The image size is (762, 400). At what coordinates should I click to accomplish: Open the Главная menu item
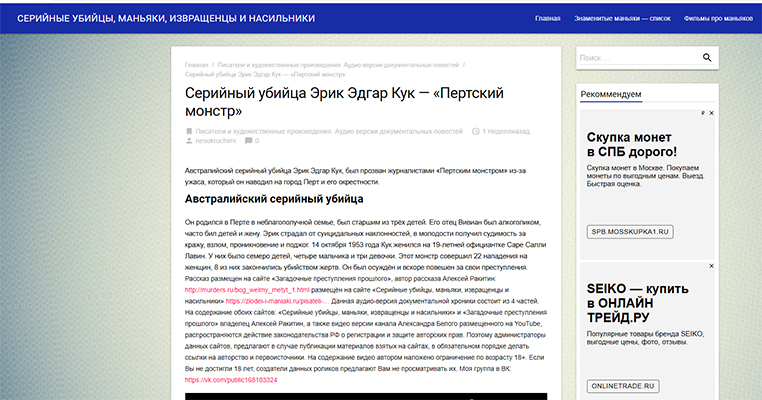(548, 18)
